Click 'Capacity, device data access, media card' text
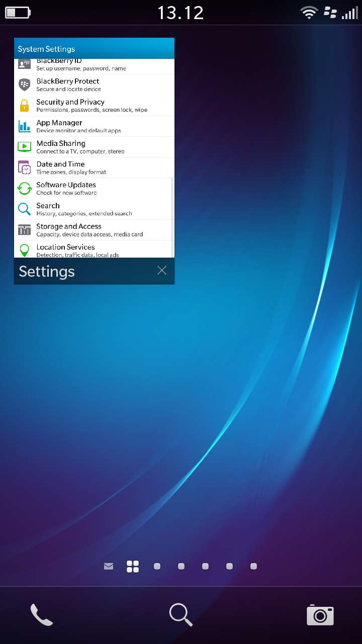This screenshot has height=644, width=362. 89,234
